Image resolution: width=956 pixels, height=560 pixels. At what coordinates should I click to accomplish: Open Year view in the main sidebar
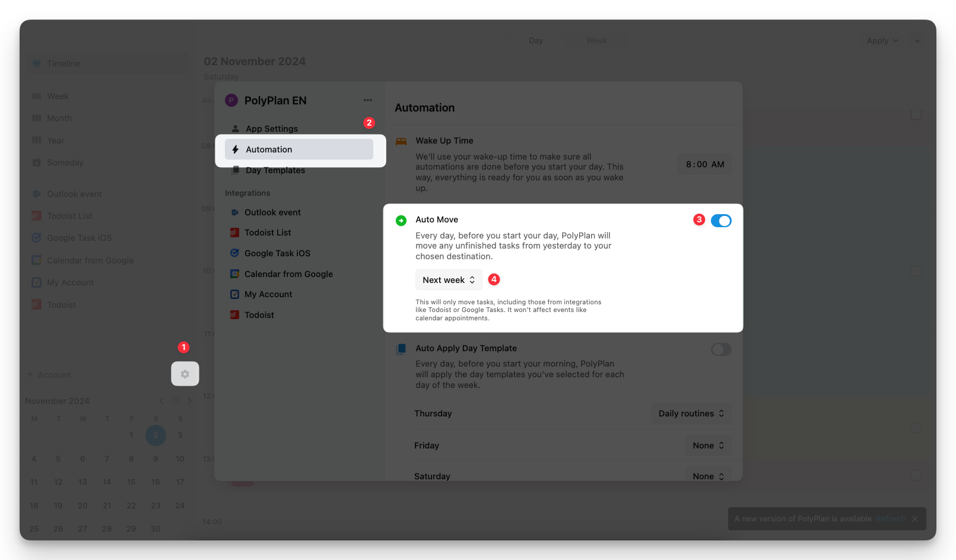point(107,141)
